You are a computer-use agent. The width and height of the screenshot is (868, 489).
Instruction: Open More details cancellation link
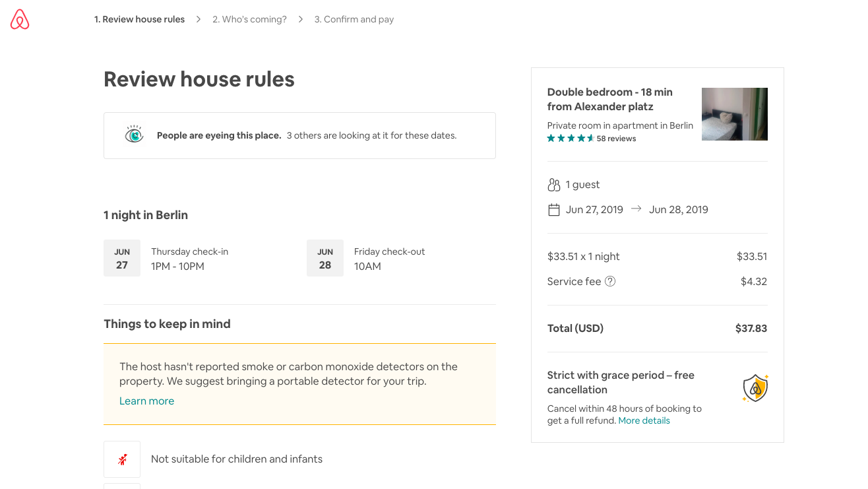(644, 420)
